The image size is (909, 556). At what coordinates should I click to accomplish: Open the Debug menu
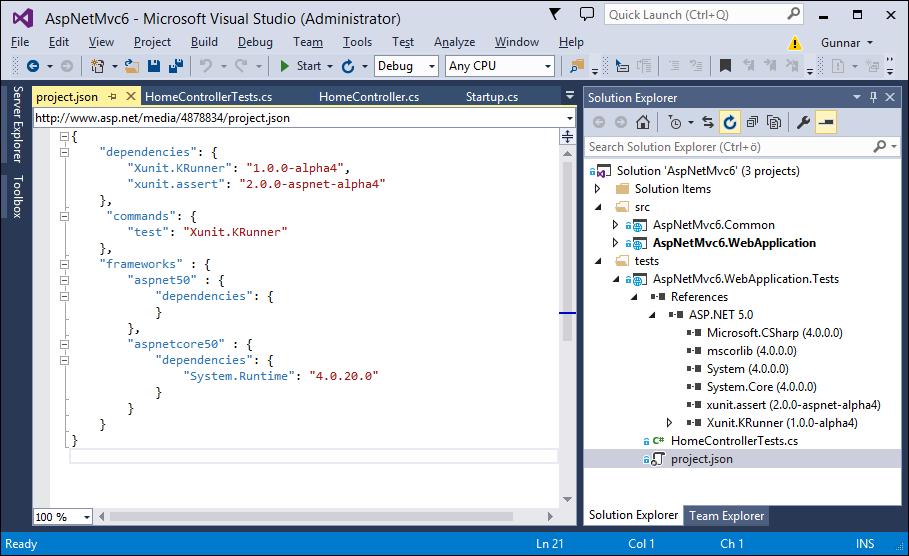tap(255, 42)
